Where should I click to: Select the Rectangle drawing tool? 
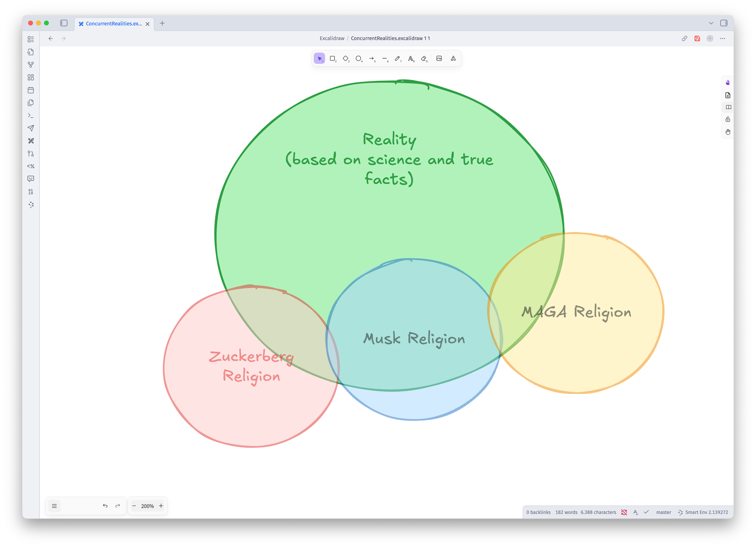pyautogui.click(x=333, y=59)
